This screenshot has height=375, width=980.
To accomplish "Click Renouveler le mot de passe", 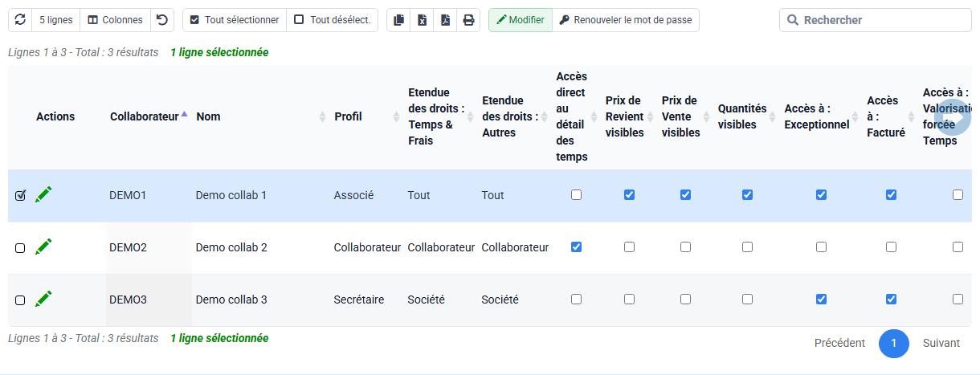I will click(626, 20).
